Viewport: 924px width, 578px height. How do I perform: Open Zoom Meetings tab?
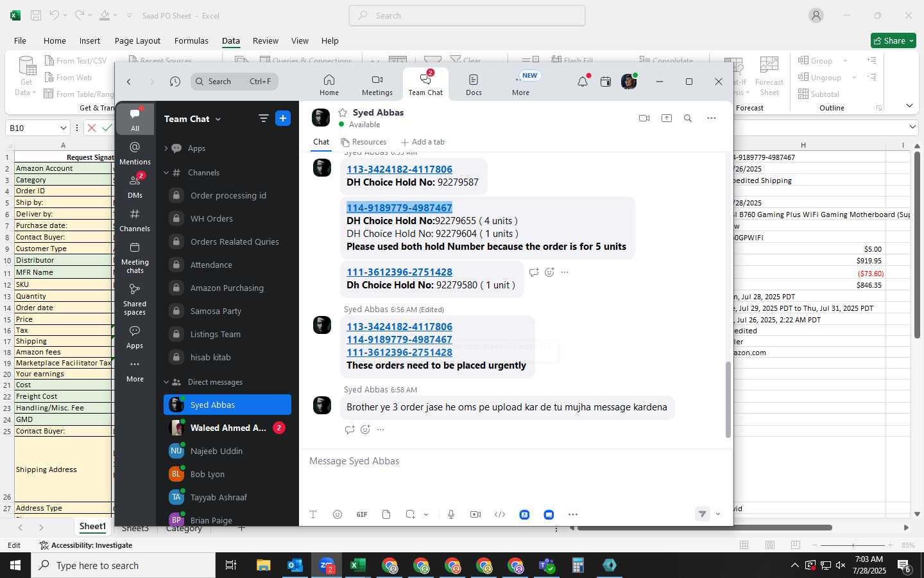pyautogui.click(x=377, y=84)
